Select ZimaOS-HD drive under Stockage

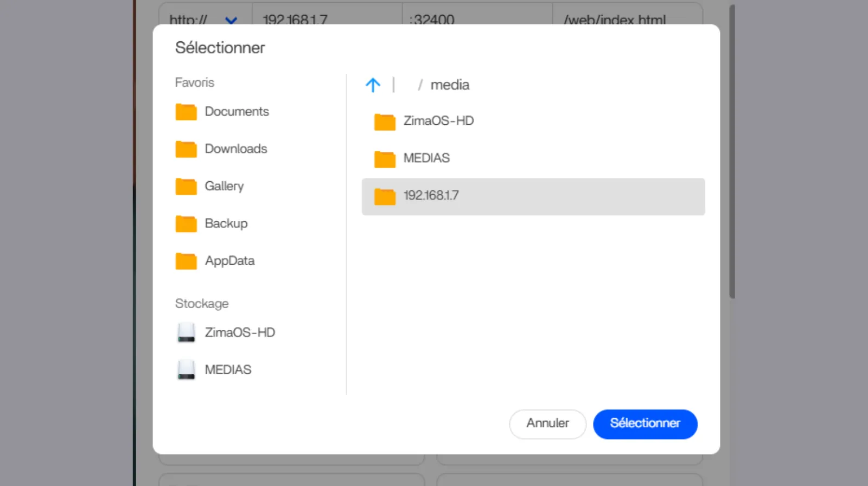coord(239,332)
